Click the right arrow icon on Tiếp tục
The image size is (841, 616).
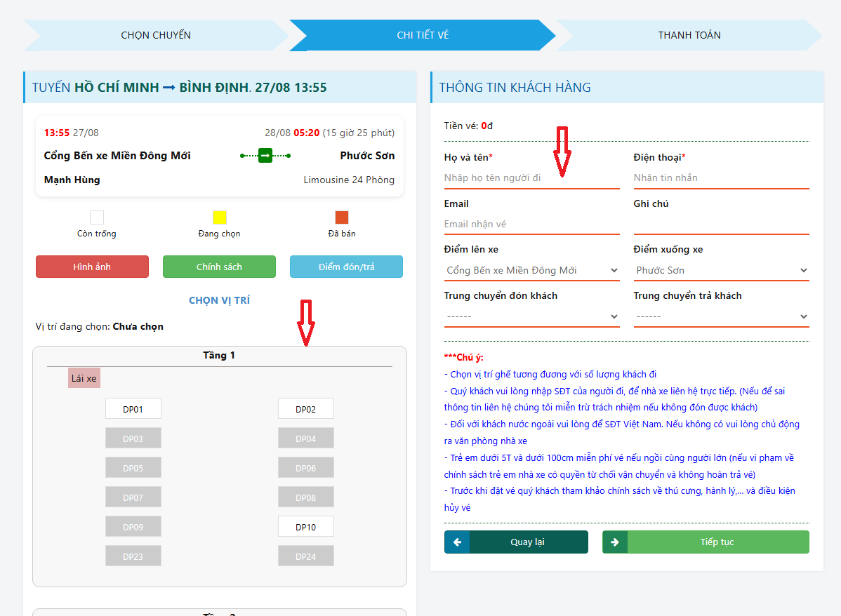pyautogui.click(x=615, y=542)
